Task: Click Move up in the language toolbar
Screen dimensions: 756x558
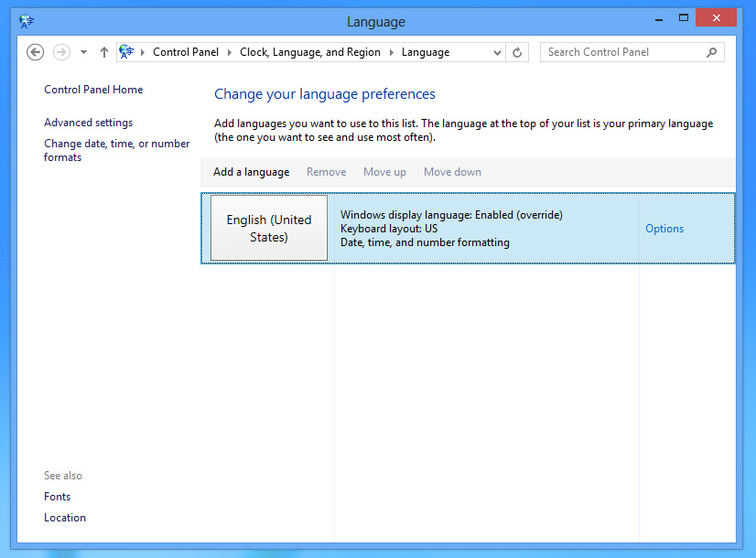Action: pos(384,172)
